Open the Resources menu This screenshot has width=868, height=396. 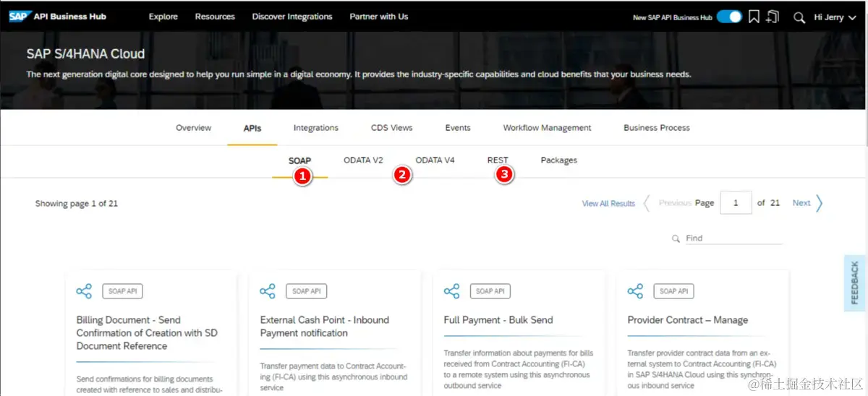point(215,17)
